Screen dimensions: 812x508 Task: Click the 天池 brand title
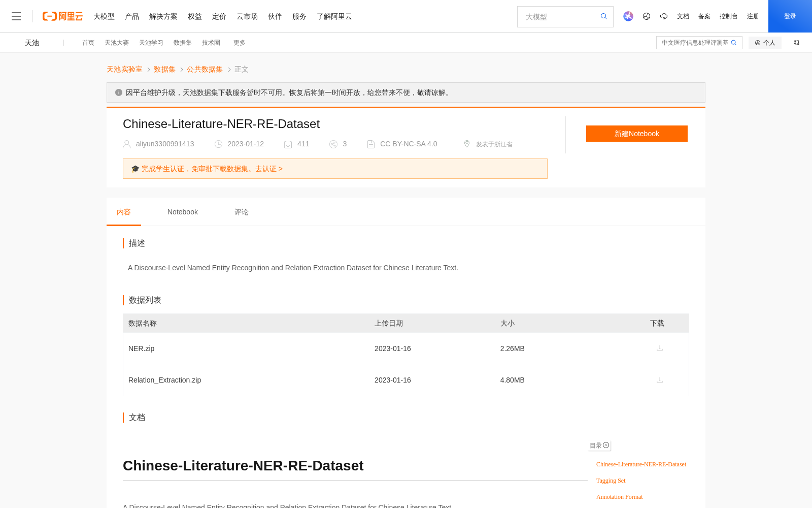point(32,43)
